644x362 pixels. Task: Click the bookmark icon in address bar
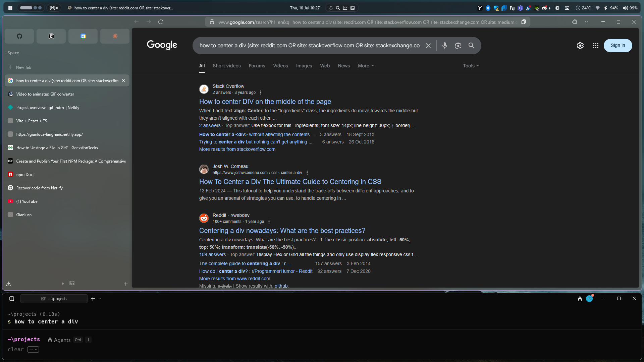523,22
